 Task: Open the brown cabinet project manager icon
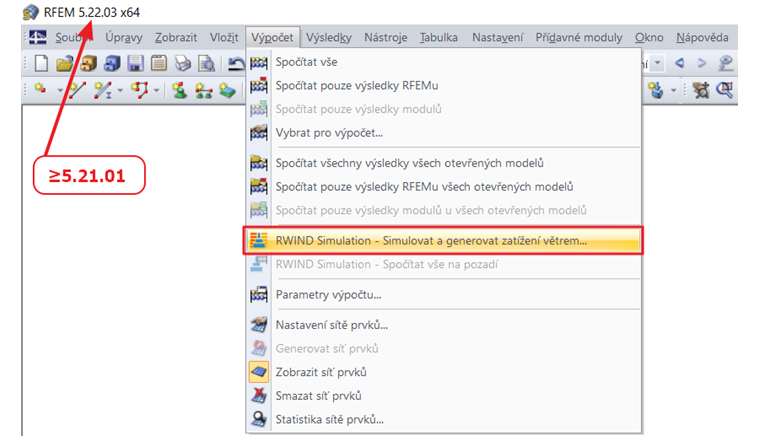(88, 63)
